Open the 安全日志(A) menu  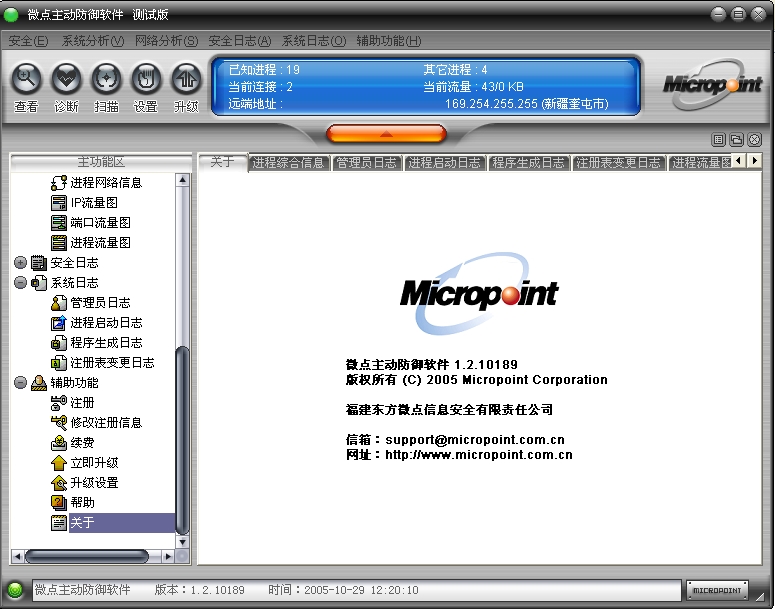[x=240, y=41]
